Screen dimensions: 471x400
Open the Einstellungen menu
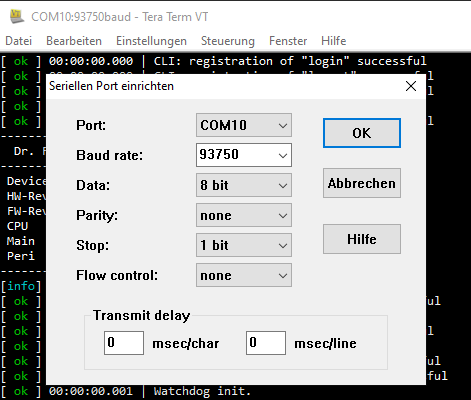coord(151,41)
